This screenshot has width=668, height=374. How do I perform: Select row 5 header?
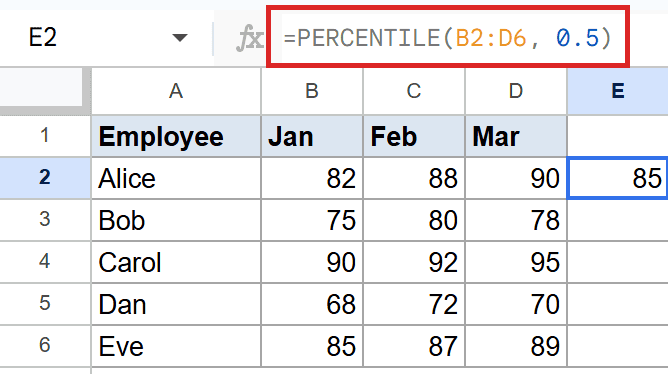click(45, 304)
